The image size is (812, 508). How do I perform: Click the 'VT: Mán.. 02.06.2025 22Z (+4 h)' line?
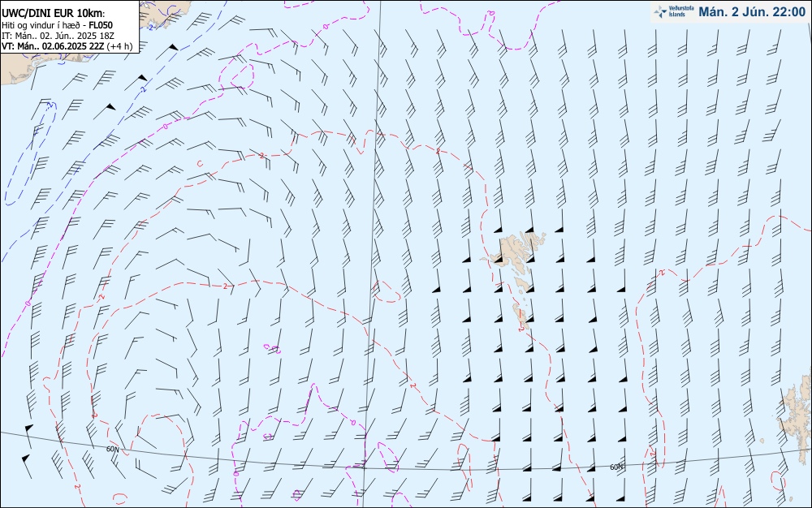pos(67,46)
